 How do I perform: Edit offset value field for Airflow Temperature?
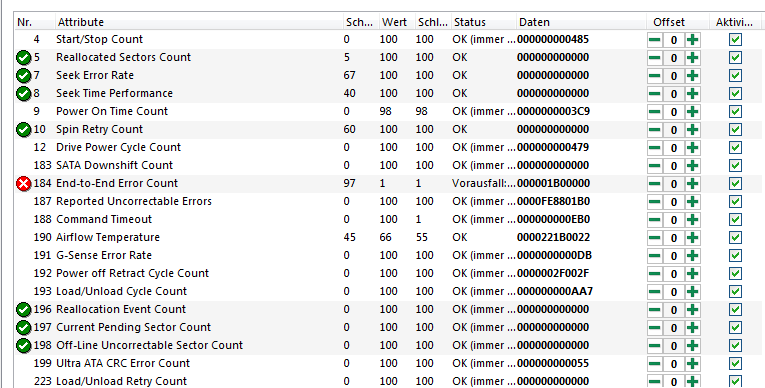point(674,238)
